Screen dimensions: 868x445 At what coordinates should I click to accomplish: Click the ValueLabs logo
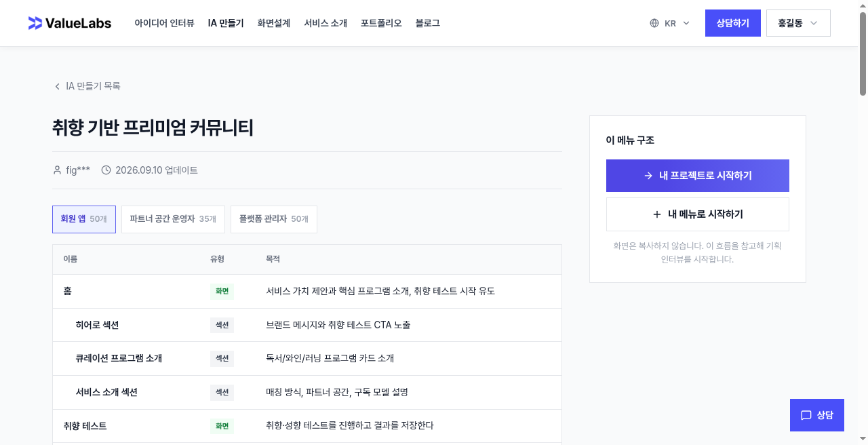pos(69,23)
